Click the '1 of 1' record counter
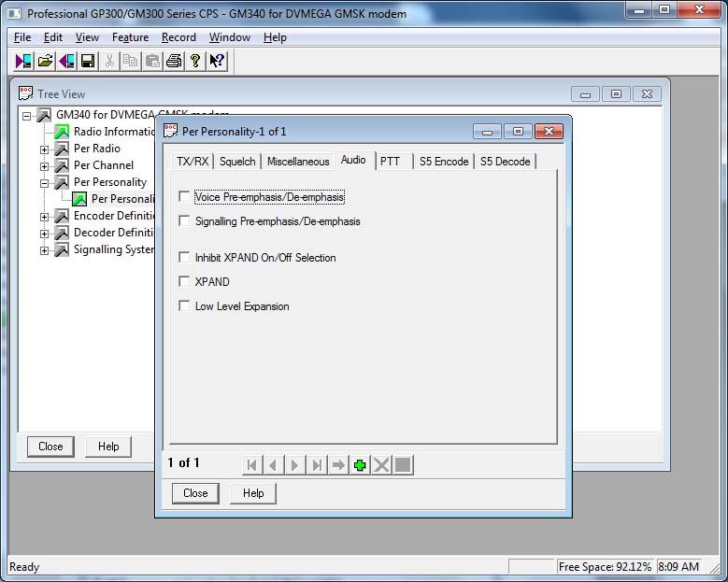Image resolution: width=728 pixels, height=582 pixels. pyautogui.click(x=183, y=462)
